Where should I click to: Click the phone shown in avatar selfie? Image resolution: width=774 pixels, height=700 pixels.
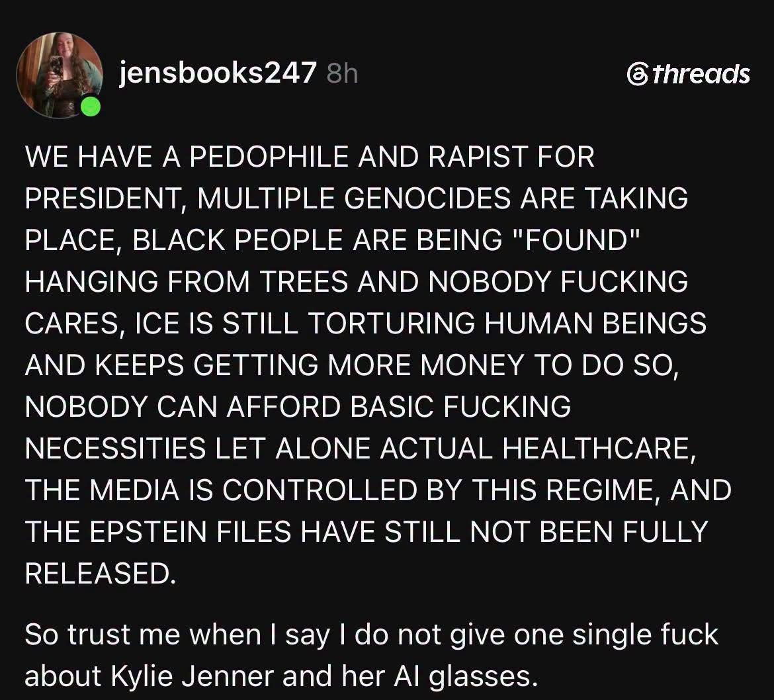point(56,67)
